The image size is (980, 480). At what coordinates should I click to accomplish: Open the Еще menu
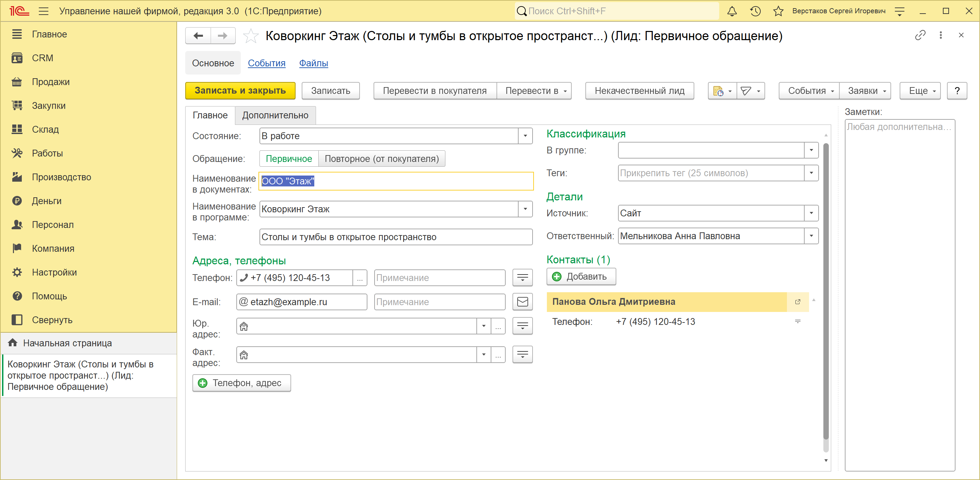click(x=920, y=91)
